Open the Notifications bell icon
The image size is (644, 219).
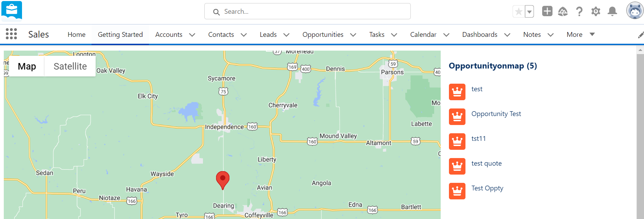point(612,11)
